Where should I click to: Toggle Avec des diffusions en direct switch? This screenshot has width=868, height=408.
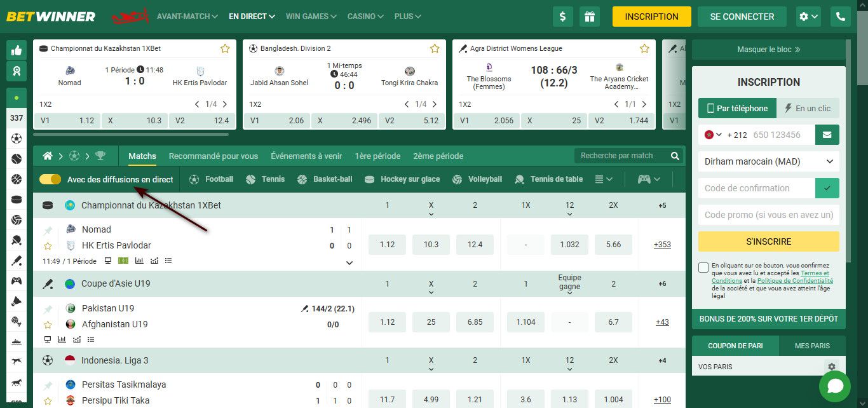pyautogui.click(x=50, y=179)
